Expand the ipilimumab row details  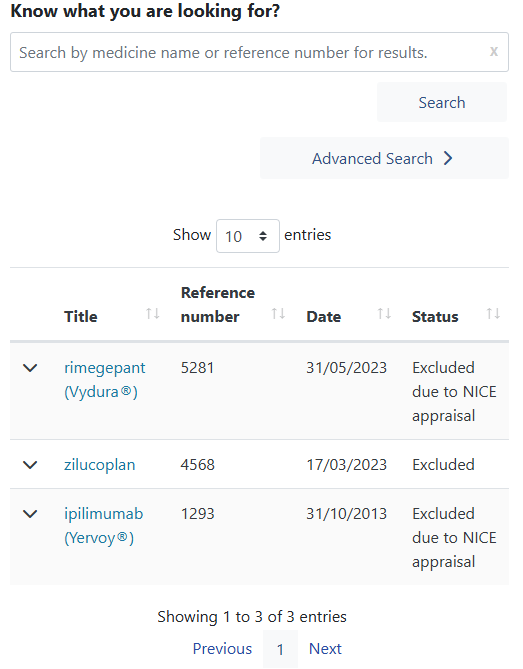30,514
